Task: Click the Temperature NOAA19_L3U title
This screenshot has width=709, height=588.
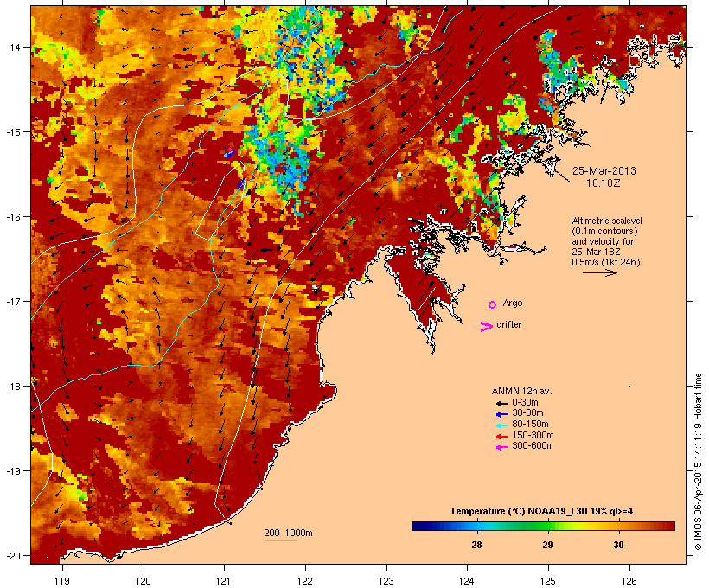Action: click(x=541, y=512)
